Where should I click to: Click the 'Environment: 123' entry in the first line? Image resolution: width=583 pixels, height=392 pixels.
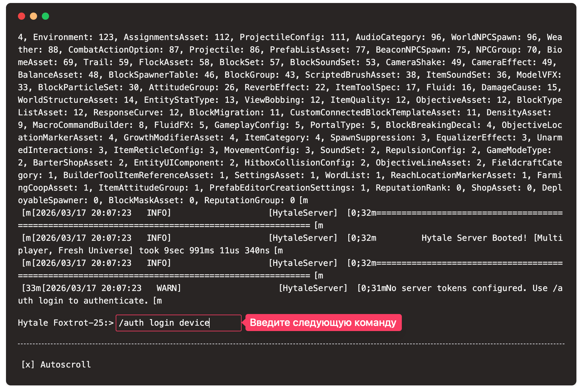click(x=74, y=37)
